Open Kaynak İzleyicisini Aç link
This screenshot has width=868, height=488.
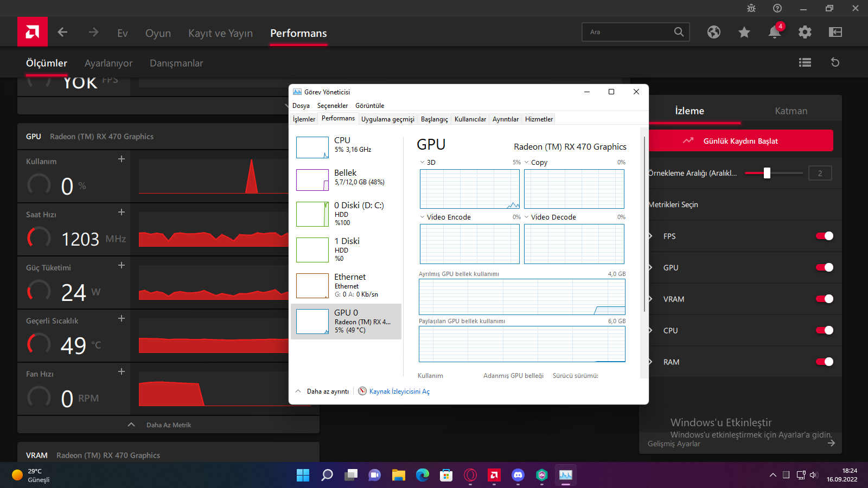click(399, 391)
